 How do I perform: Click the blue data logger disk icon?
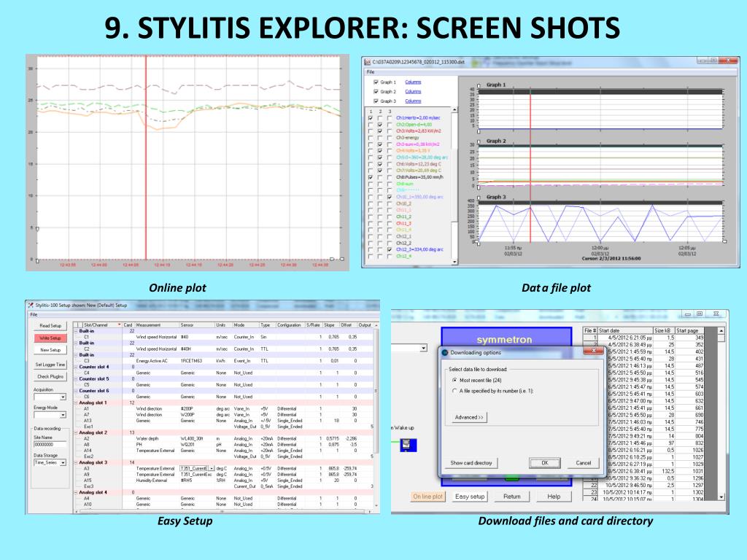(408, 445)
